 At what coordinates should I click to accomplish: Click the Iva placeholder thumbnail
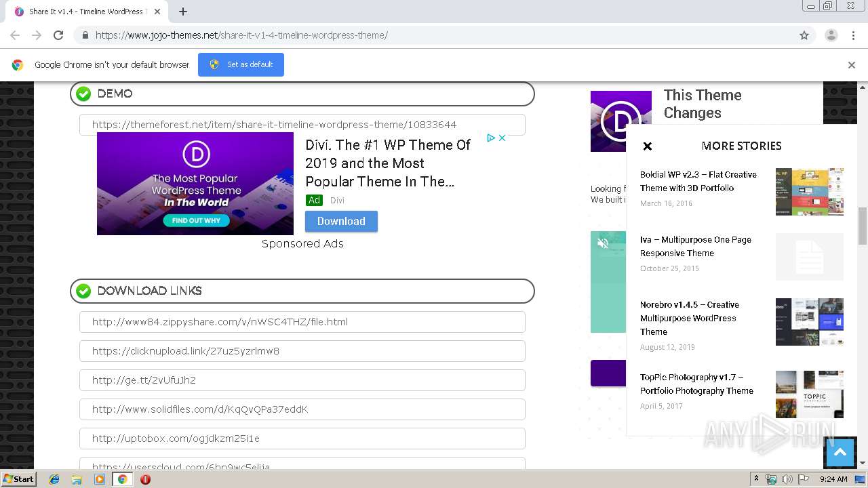(810, 257)
